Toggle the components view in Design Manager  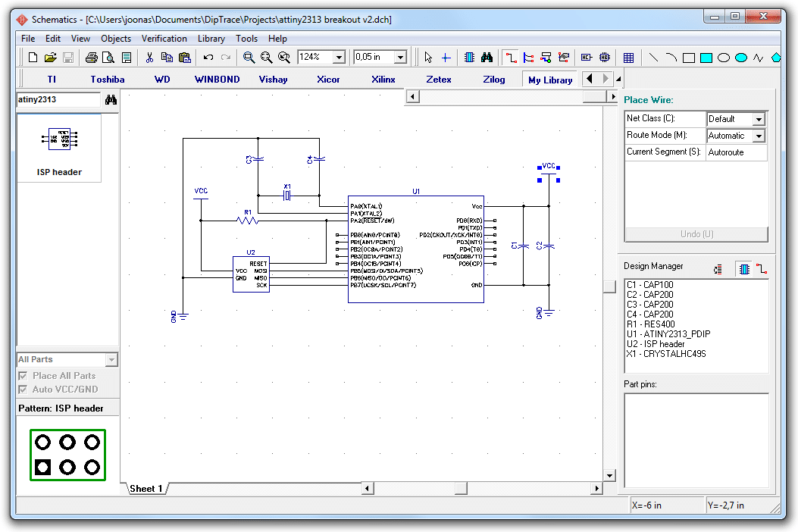(744, 269)
